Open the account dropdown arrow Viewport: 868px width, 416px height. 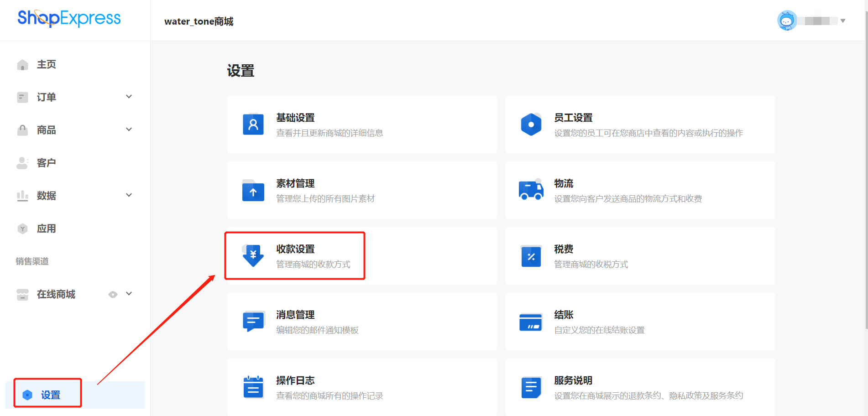(x=843, y=21)
